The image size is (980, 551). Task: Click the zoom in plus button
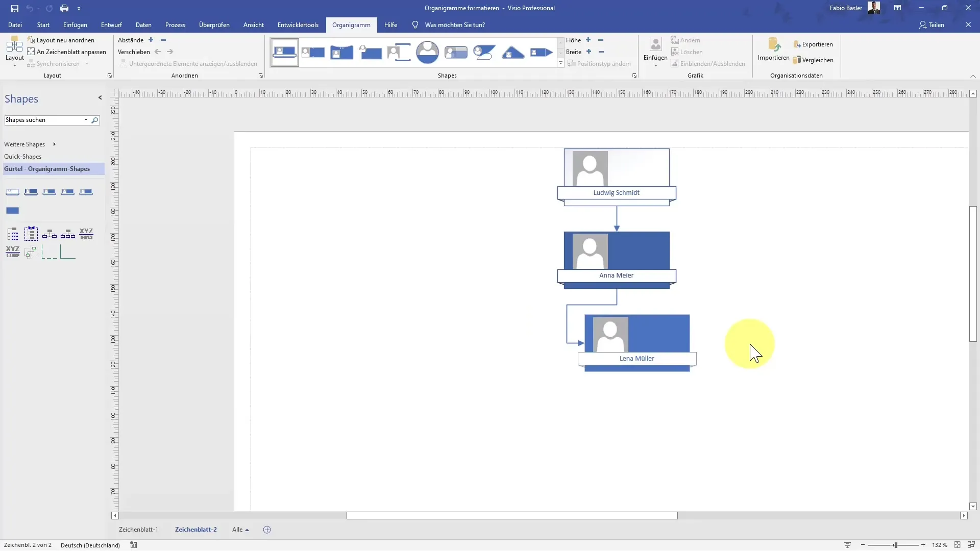923,545
